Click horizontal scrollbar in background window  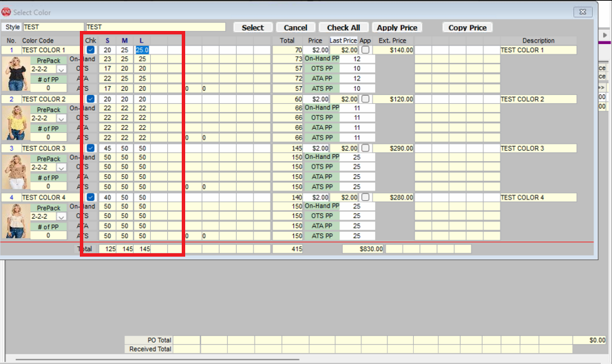click(157, 359)
